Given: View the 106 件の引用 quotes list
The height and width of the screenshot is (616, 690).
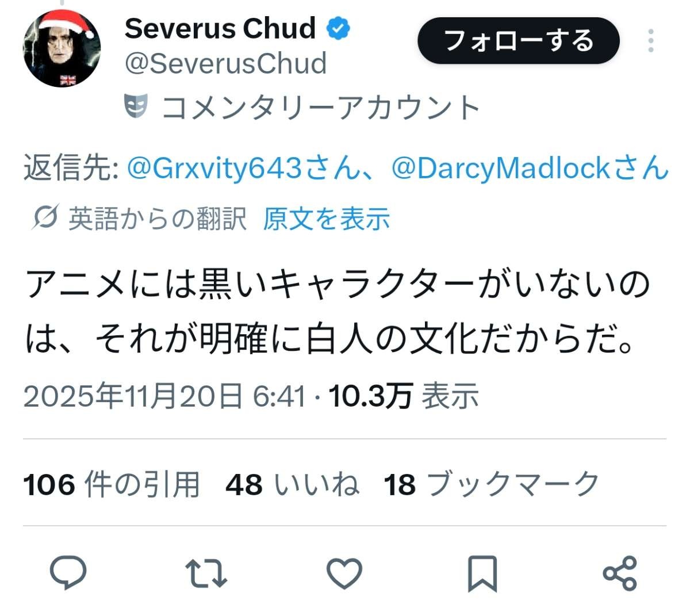Looking at the screenshot, I should (112, 484).
